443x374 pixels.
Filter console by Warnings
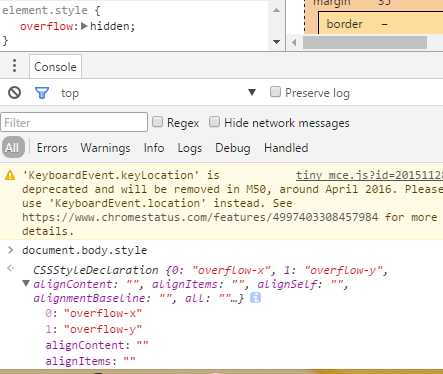tap(105, 148)
